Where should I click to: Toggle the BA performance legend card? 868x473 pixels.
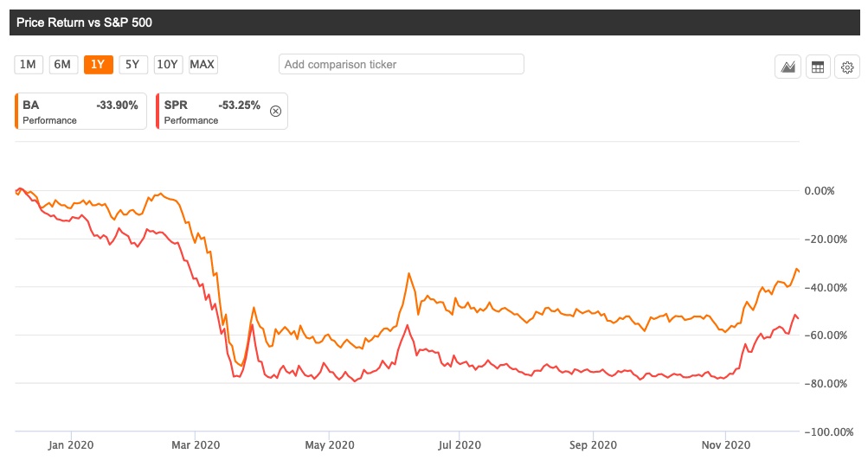[81, 112]
